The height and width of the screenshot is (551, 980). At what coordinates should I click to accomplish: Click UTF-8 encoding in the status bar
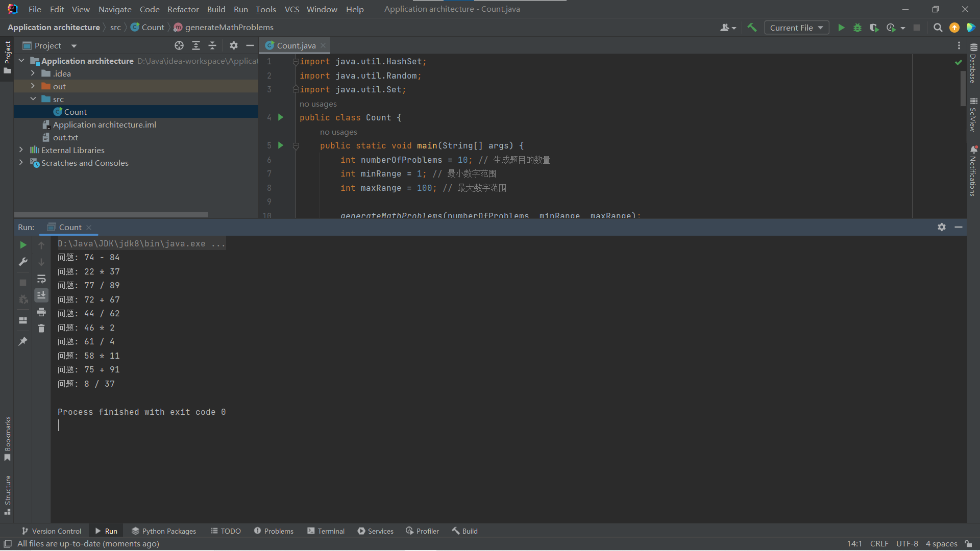pos(907,544)
